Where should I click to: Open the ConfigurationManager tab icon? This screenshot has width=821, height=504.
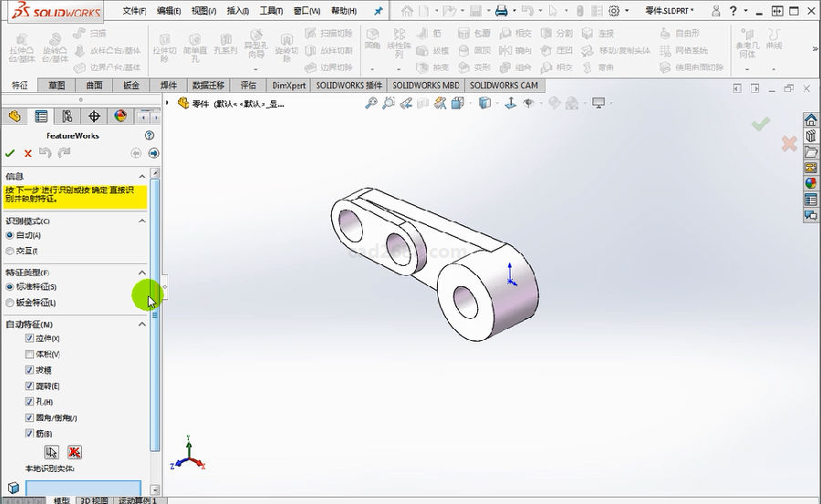[68, 116]
